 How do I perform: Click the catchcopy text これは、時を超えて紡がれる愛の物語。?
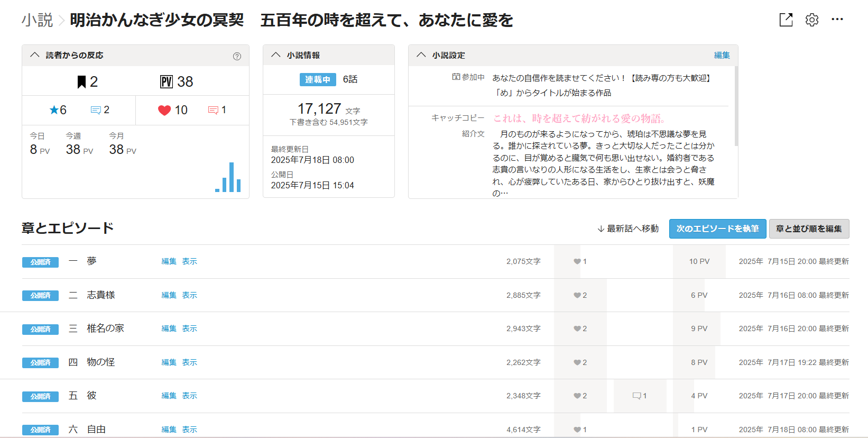(x=579, y=118)
